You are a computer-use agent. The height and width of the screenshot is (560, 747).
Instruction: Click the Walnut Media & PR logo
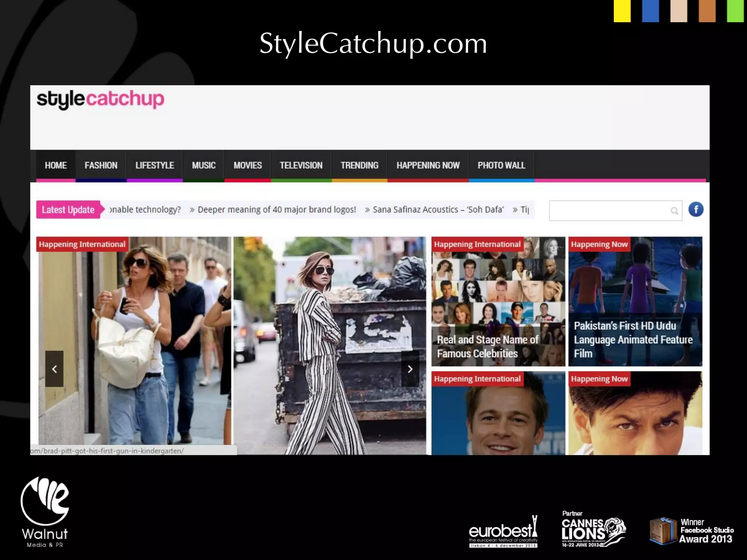44,512
